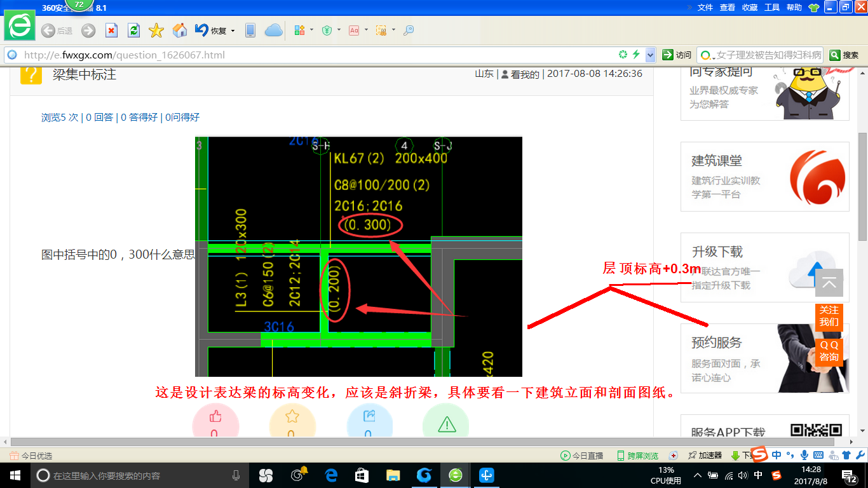Expand the green shield dropdown arrow
The image size is (868, 488).
[339, 30]
